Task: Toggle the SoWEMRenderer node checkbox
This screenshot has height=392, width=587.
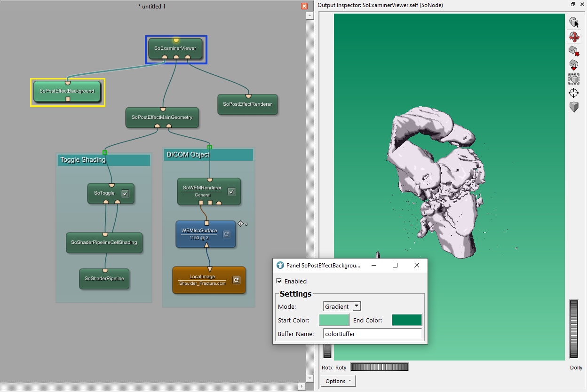Action: click(x=231, y=191)
